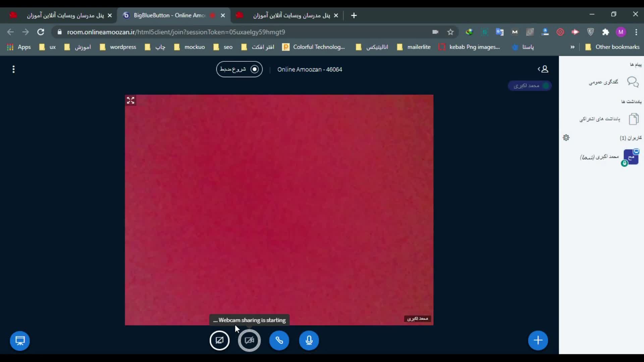
Task: Make the webcam video fullscreen
Action: [x=130, y=100]
